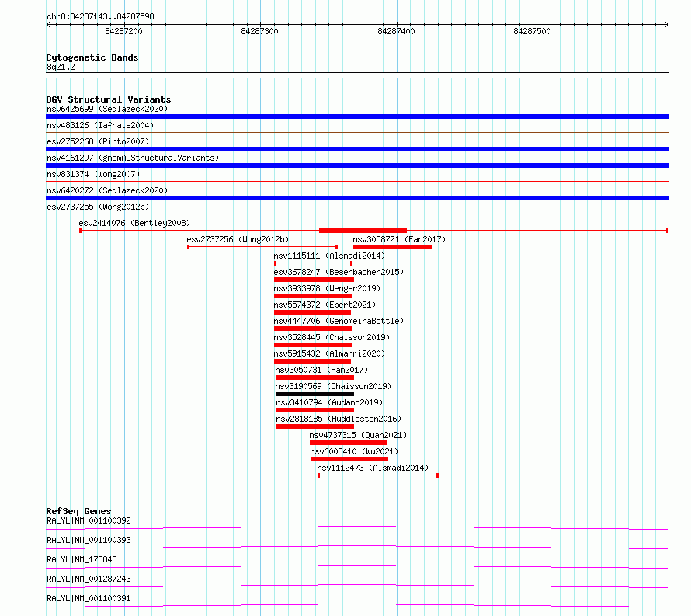Click the red bar under nsv2818185
Image resolution: width=691 pixels, height=616 pixels.
[315, 426]
